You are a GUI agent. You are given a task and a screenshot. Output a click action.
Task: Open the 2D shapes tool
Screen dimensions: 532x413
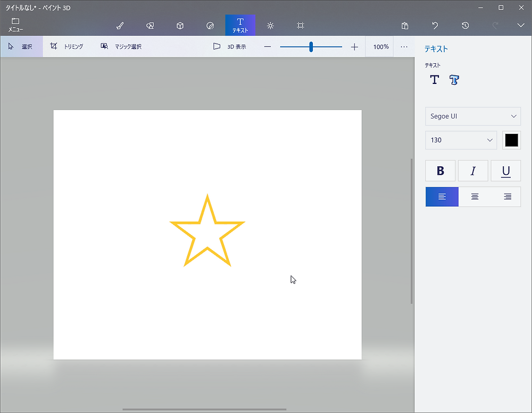tap(150, 26)
